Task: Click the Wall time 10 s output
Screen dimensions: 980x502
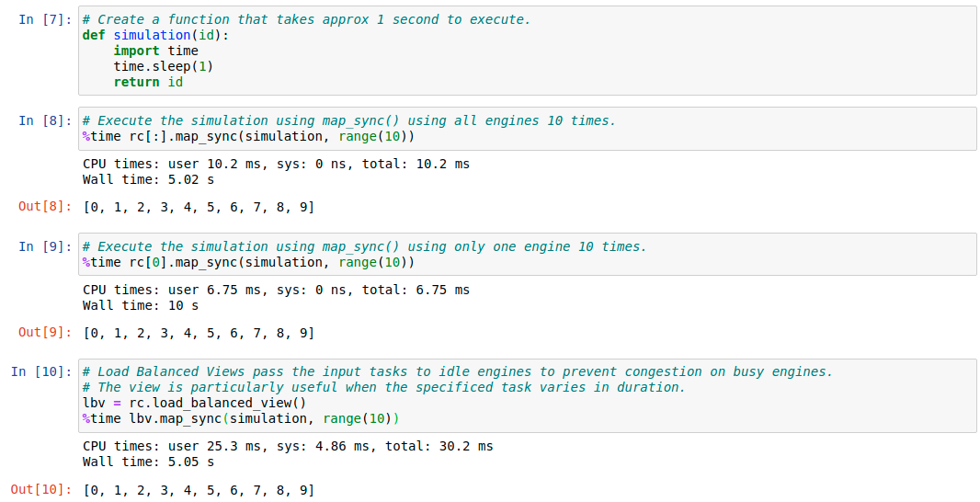Action: 141,305
